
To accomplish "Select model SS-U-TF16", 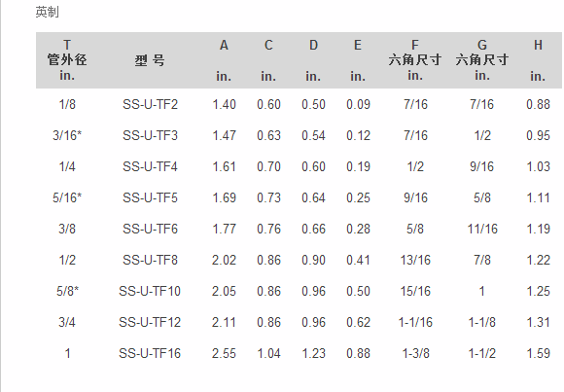I will 150,353.
